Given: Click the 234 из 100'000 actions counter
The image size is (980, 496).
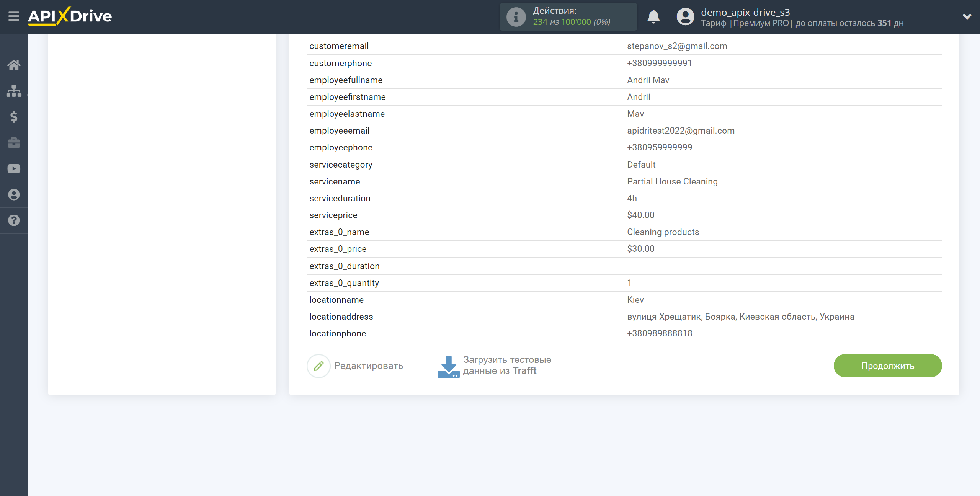Looking at the screenshot, I should click(572, 22).
